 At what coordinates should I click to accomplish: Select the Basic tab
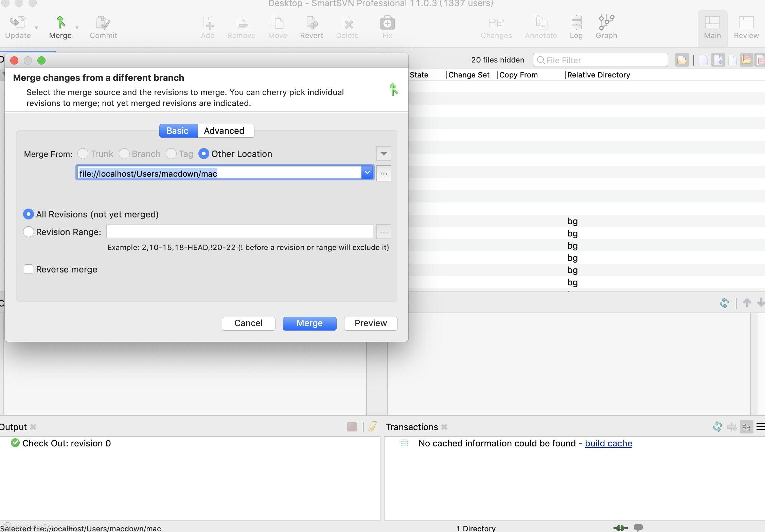click(178, 131)
